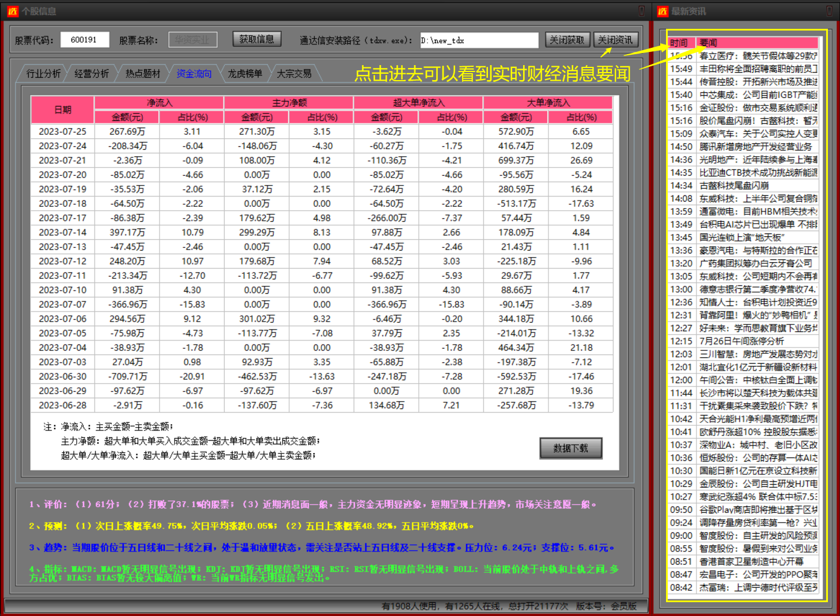Open the 经营分析 tab

[92, 74]
